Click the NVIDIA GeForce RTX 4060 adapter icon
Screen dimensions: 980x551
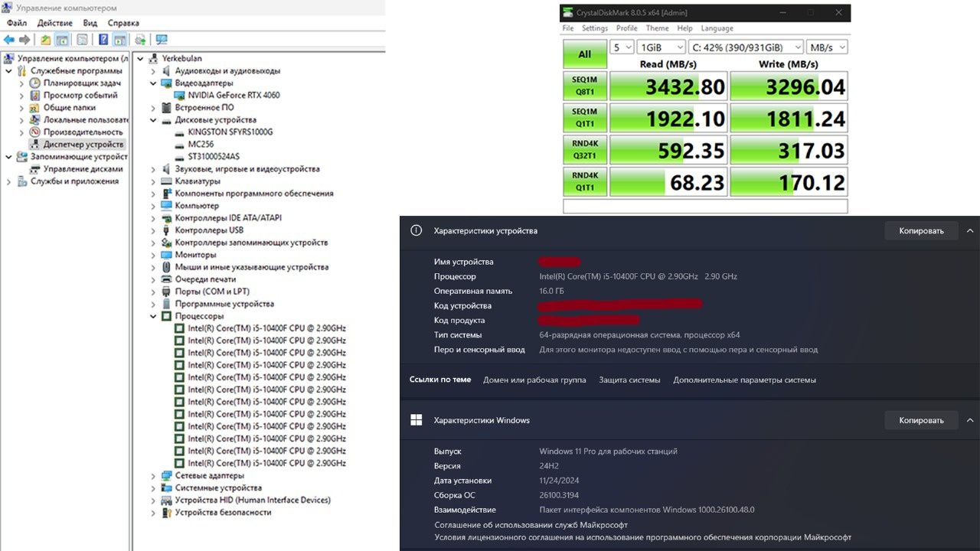(180, 95)
